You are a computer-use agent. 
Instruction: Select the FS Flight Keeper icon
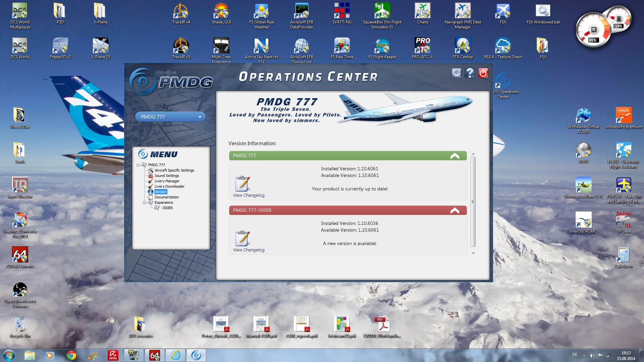click(382, 48)
